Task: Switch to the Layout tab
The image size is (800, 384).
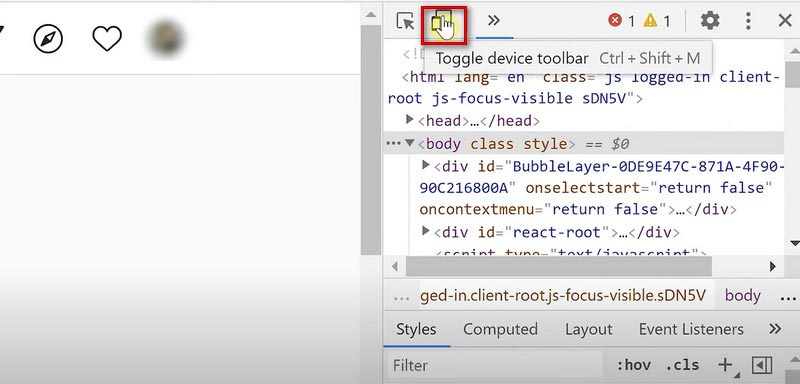Action: 588,329
